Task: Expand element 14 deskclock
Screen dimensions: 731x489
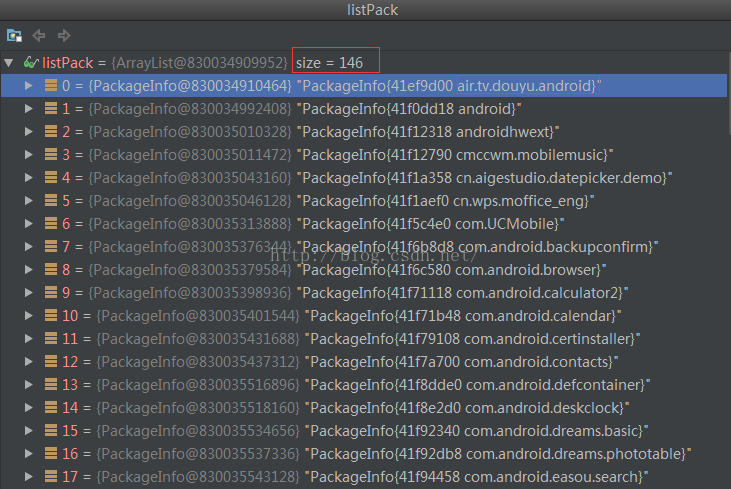Action: pos(28,407)
